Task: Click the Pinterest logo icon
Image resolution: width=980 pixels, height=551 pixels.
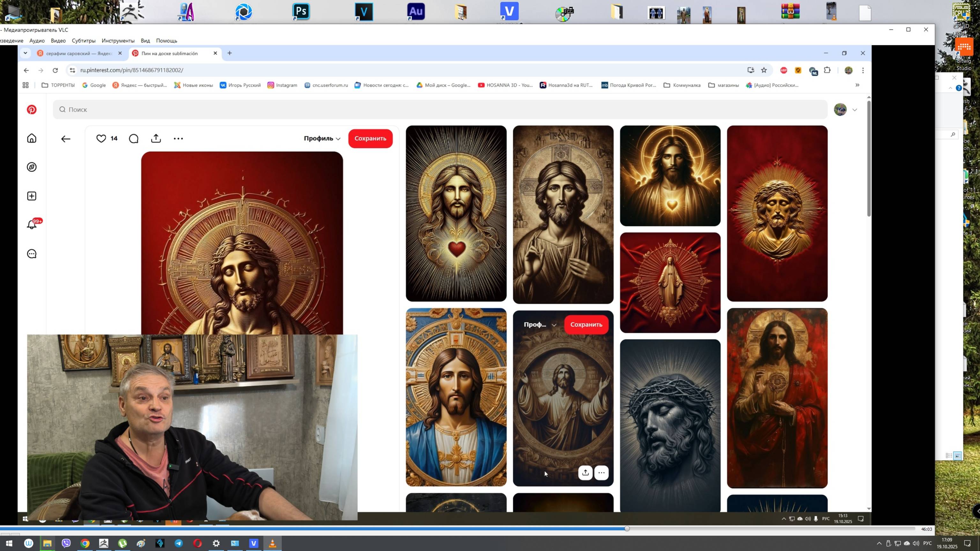Action: coord(32,109)
